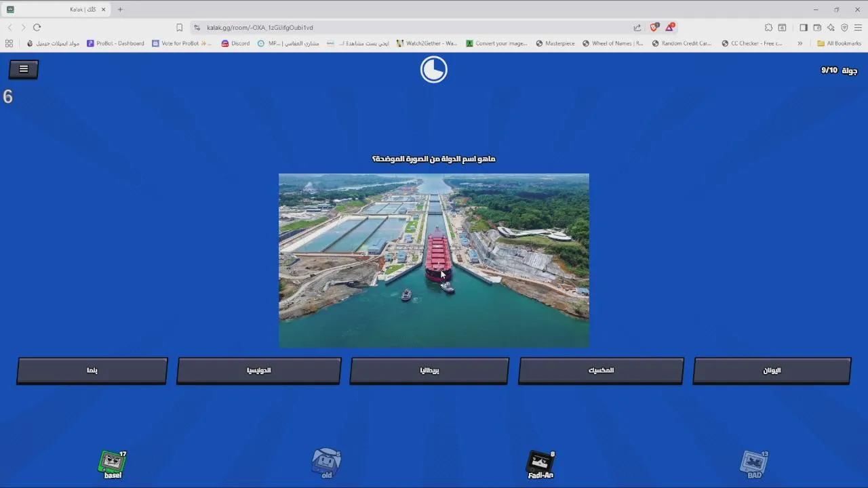Choose answer اليونان (Greece)
This screenshot has height=488, width=868.
(772, 371)
